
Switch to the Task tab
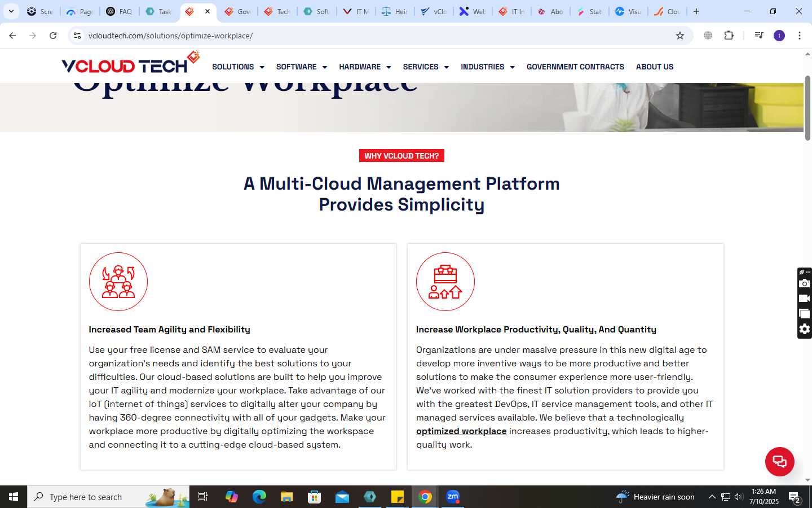click(159, 11)
